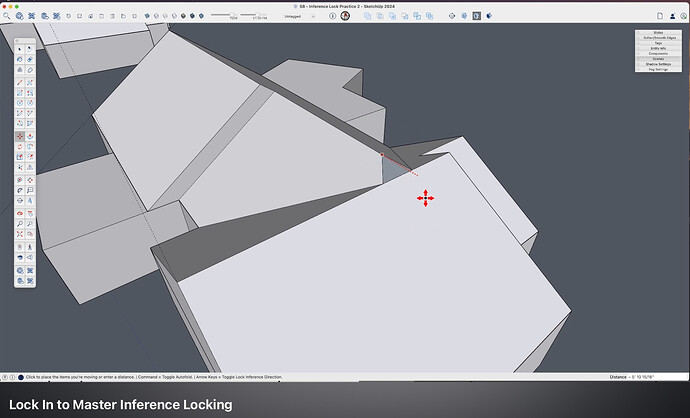The width and height of the screenshot is (690, 418).
Task: Select the Zoom Window tool
Action: pos(30,224)
